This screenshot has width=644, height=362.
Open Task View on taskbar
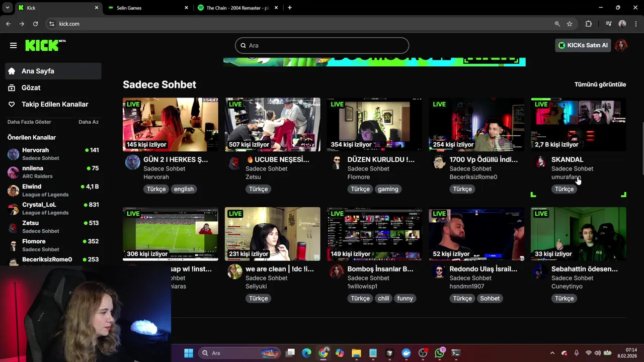290,353
